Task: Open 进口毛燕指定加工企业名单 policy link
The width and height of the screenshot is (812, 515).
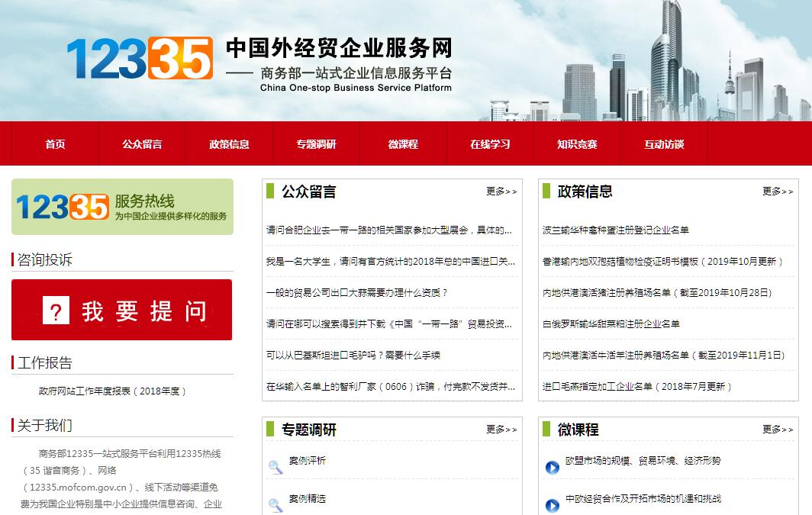Action: [x=637, y=387]
